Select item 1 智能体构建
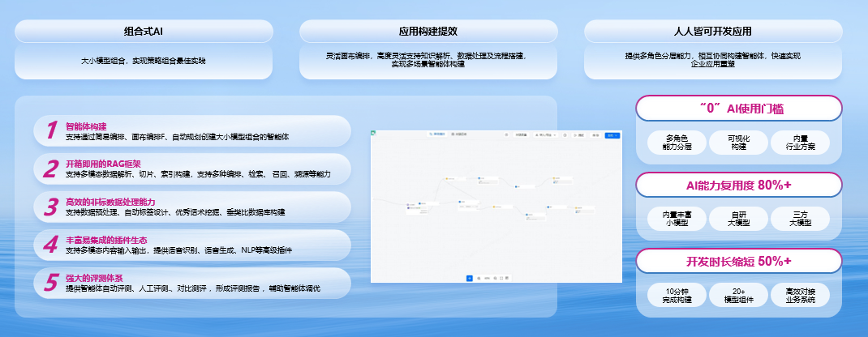This screenshot has width=868, height=337. [191, 131]
